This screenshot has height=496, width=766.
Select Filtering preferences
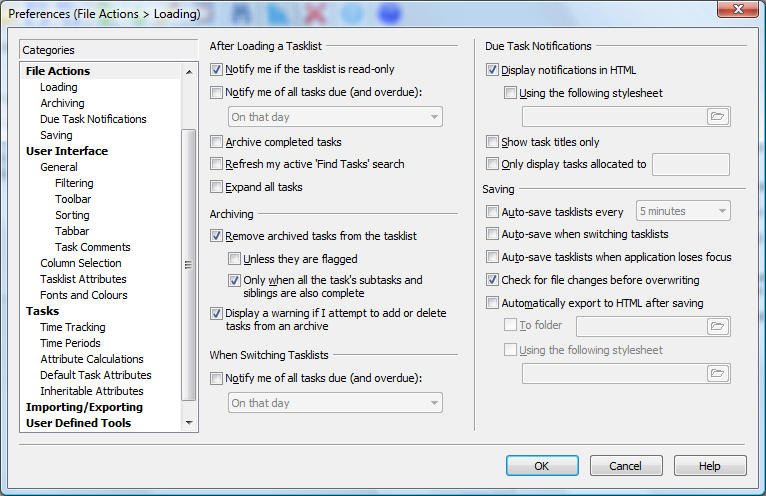74,183
